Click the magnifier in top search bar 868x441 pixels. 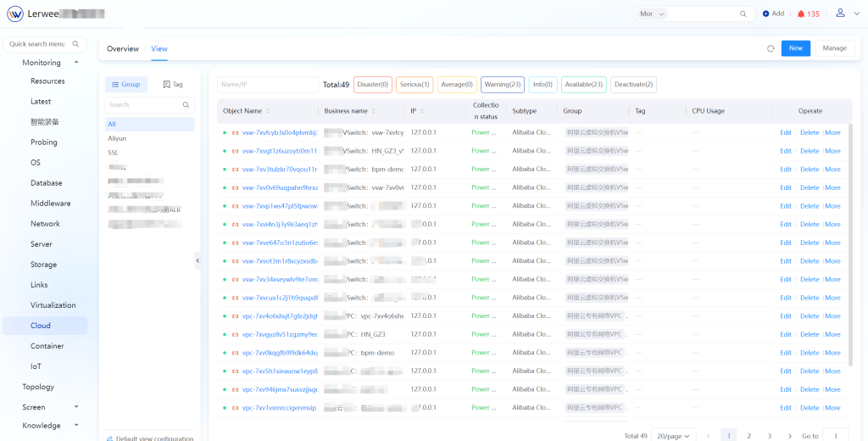coord(743,14)
